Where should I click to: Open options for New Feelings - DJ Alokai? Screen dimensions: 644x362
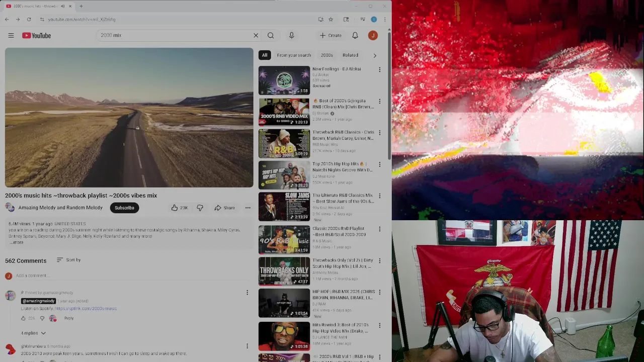coord(379,69)
